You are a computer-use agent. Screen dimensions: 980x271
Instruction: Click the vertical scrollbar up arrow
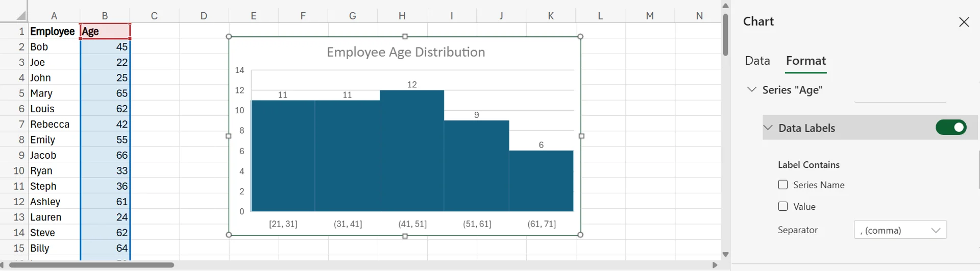(725, 6)
